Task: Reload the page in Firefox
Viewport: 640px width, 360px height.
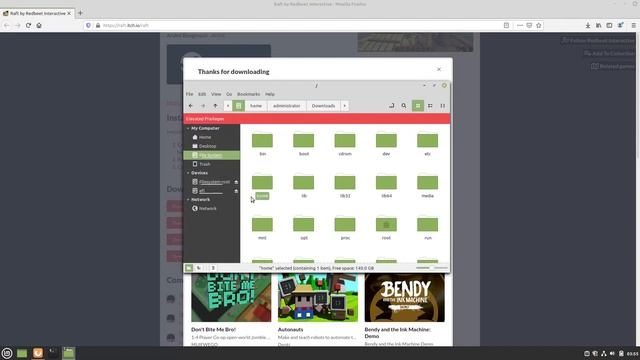Action: click(x=28, y=25)
